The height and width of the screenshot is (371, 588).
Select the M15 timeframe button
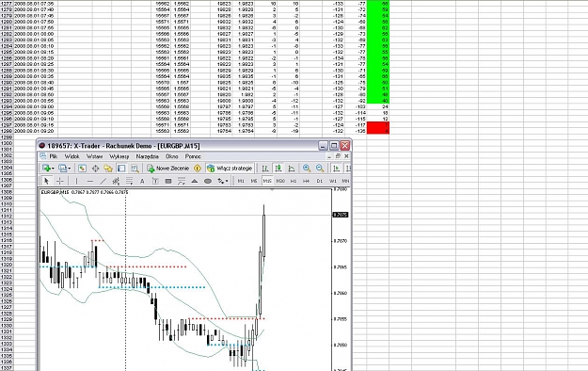coord(267,181)
